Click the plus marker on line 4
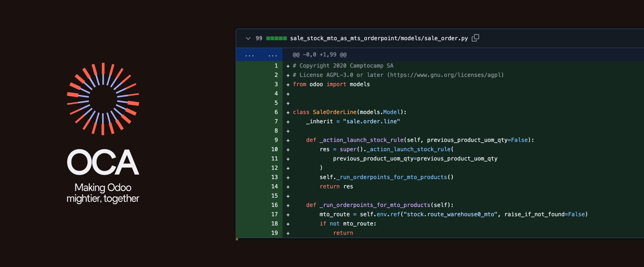The height and width of the screenshot is (267, 644). 288,94
